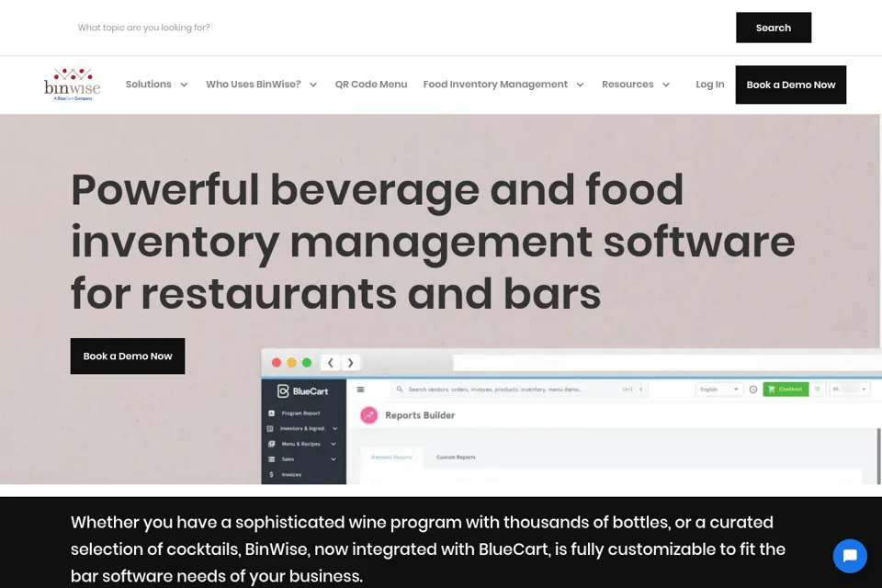This screenshot has height=588, width=882.
Task: Click the yellow window dot in the mockup
Action: [291, 363]
